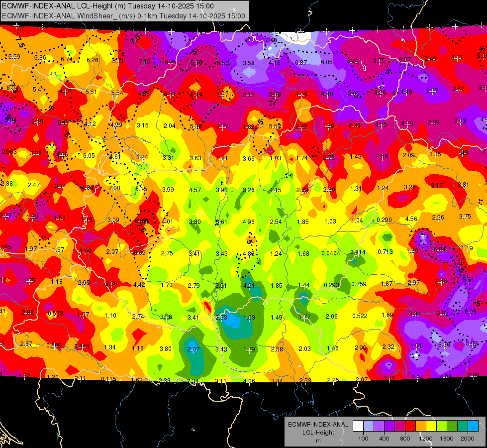Click the wind shear value 0.963

tap(9, 152)
